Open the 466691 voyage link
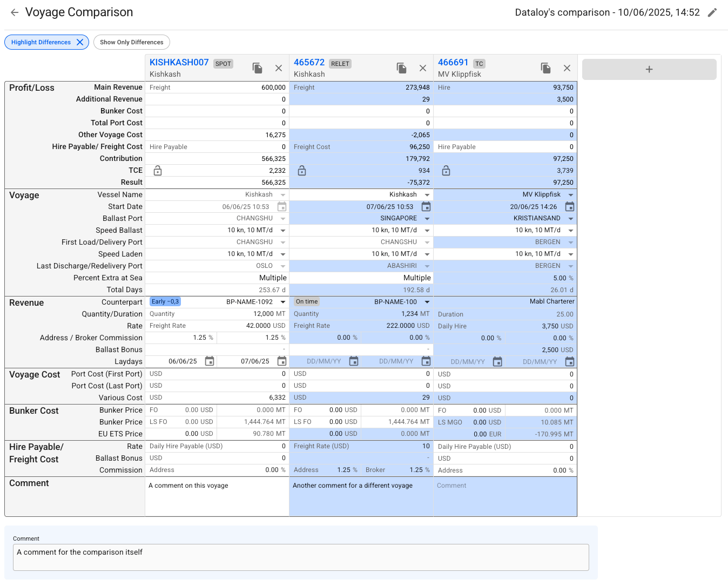This screenshot has height=586, width=728. [x=453, y=62]
